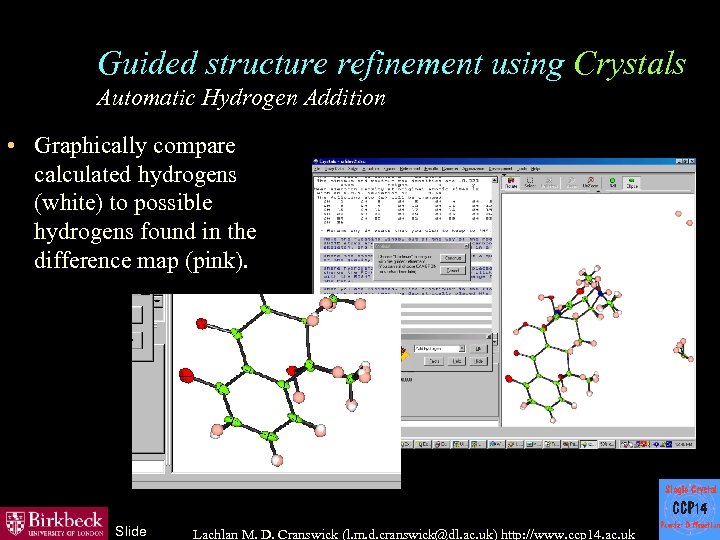Screen dimensions: 720x540
Task: Click Cancel in the small dialog
Action: click(x=453, y=270)
